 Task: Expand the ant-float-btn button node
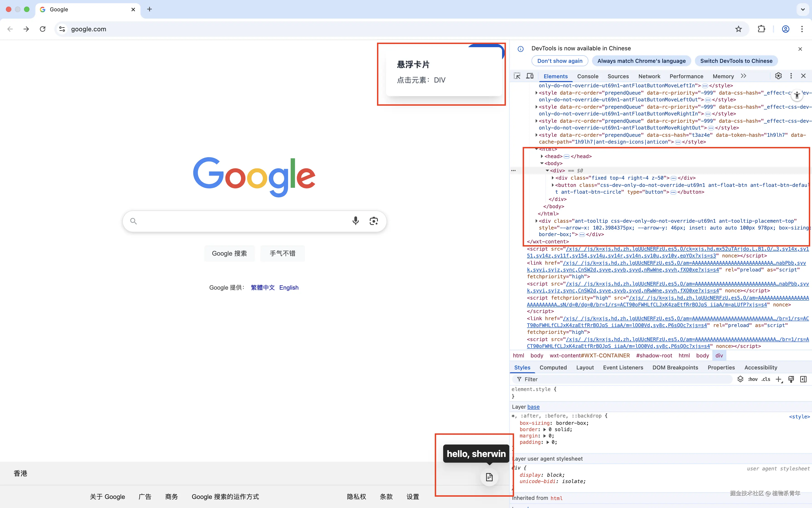pos(553,185)
